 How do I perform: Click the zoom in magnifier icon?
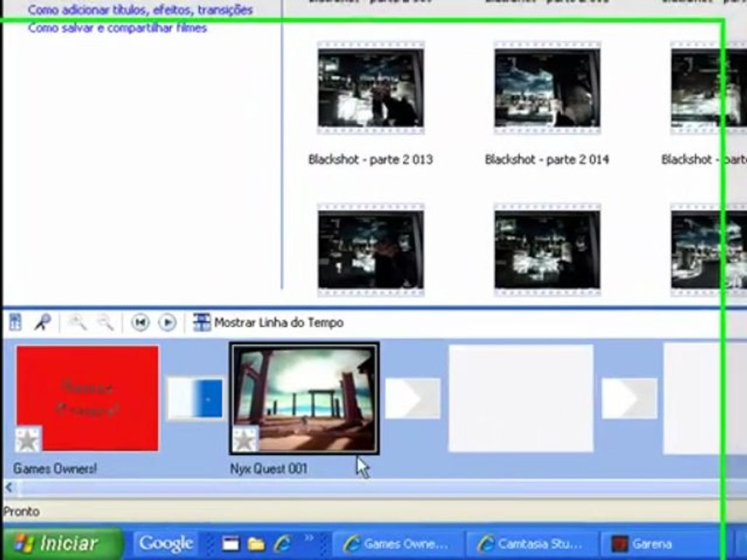click(x=77, y=322)
